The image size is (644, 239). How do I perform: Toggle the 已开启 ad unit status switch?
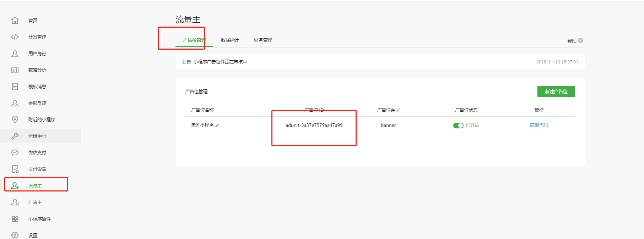pos(458,126)
